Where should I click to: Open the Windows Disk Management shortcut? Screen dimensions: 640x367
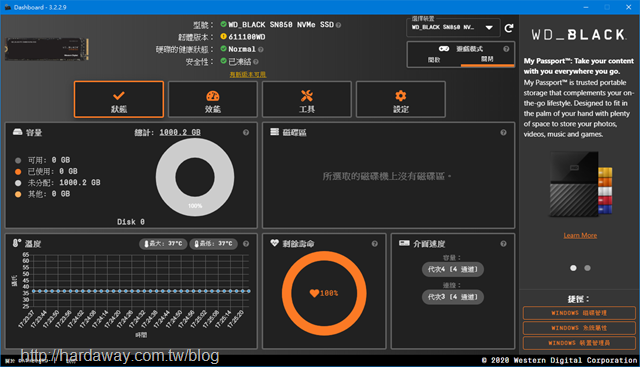(579, 313)
